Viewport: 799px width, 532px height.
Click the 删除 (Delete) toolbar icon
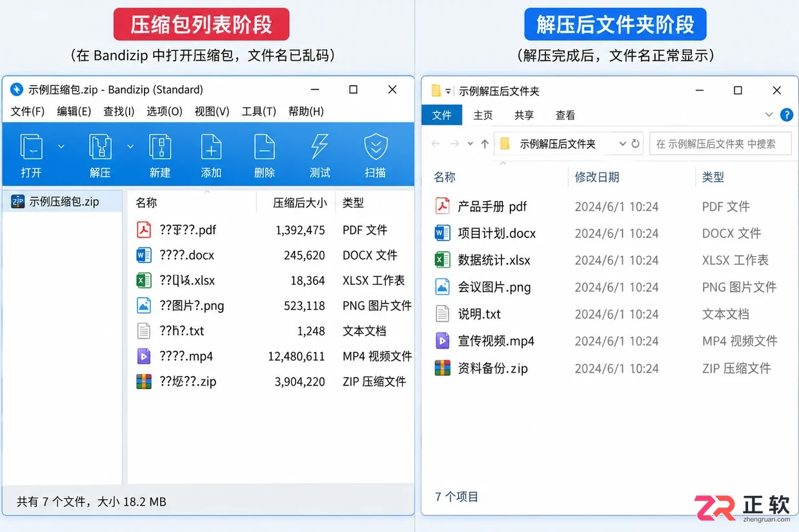[265, 148]
